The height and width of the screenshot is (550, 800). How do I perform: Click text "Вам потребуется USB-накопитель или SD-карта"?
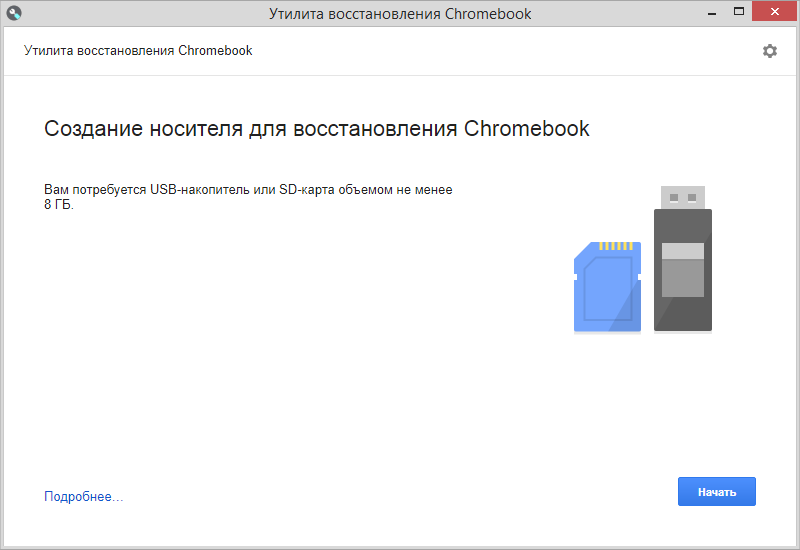pos(189,190)
